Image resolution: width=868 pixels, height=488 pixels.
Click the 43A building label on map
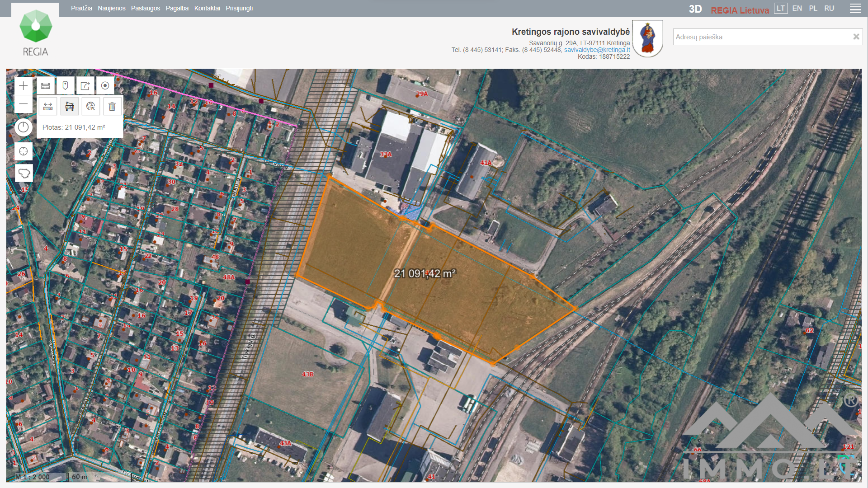(x=285, y=443)
